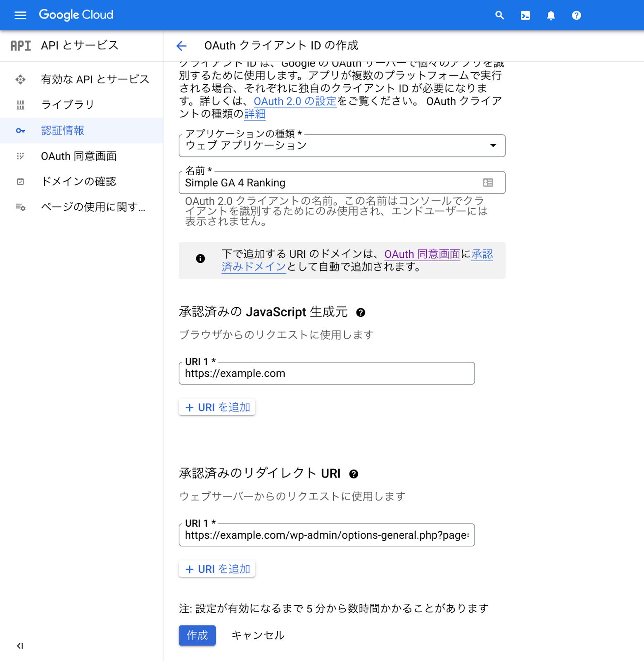The height and width of the screenshot is (661, 644).
Task: Click the 有効な API とサービス icon
Action: coord(20,79)
